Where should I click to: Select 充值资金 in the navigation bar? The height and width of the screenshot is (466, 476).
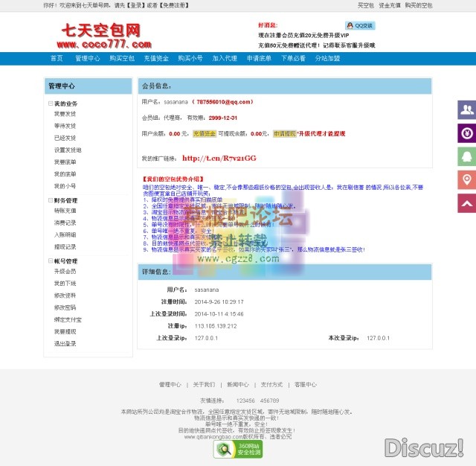click(x=156, y=58)
